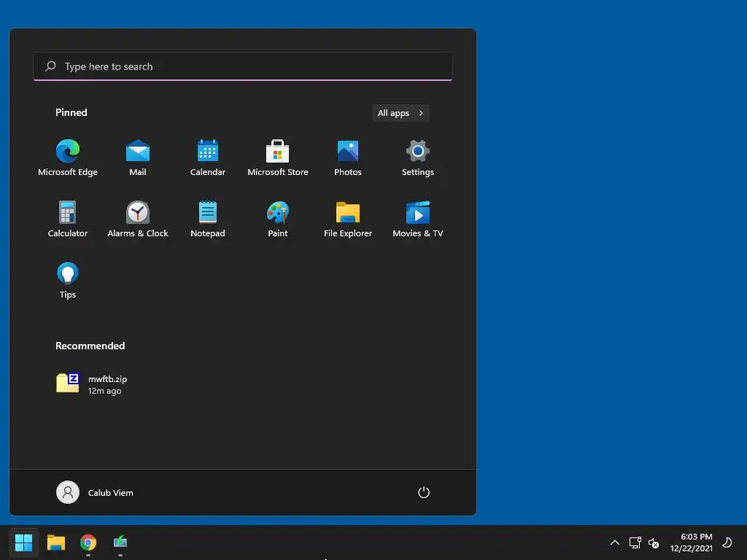This screenshot has width=747, height=560.
Task: Open the recommended mwftb.zip file
Action: tap(91, 384)
